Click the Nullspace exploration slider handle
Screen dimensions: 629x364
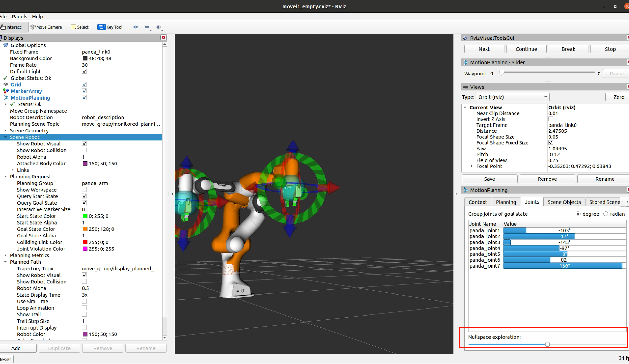(x=547, y=345)
